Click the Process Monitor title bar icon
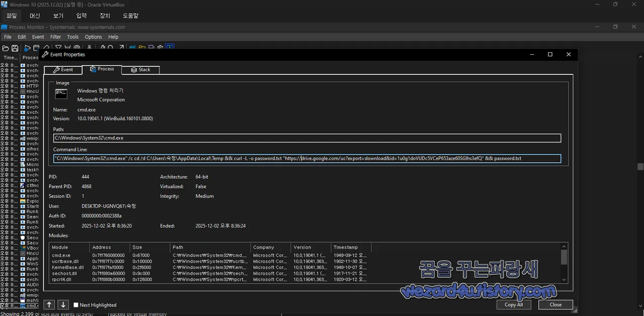644x316 pixels. point(4,27)
